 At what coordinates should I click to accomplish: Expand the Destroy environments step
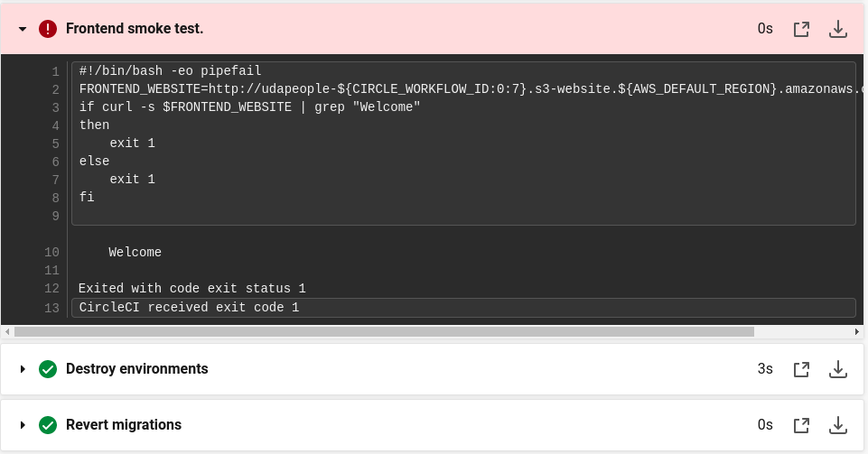[x=23, y=369]
